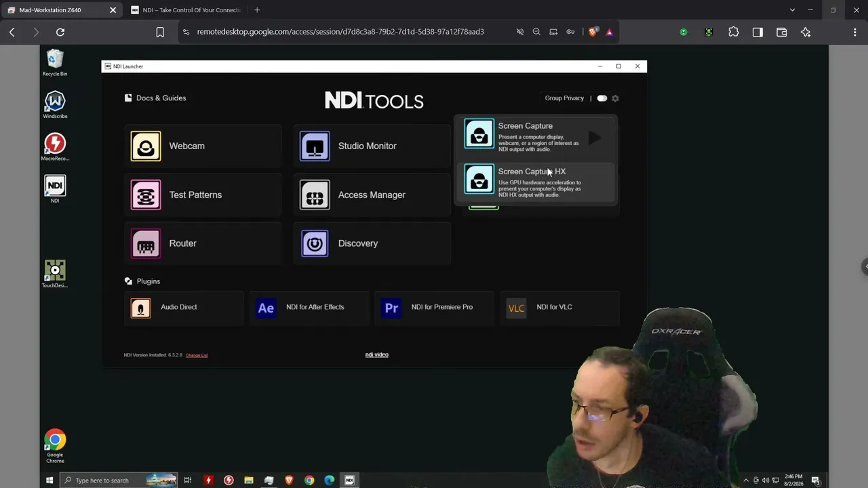Open NDI Launcher settings gear
The width and height of the screenshot is (868, 488).
click(615, 98)
